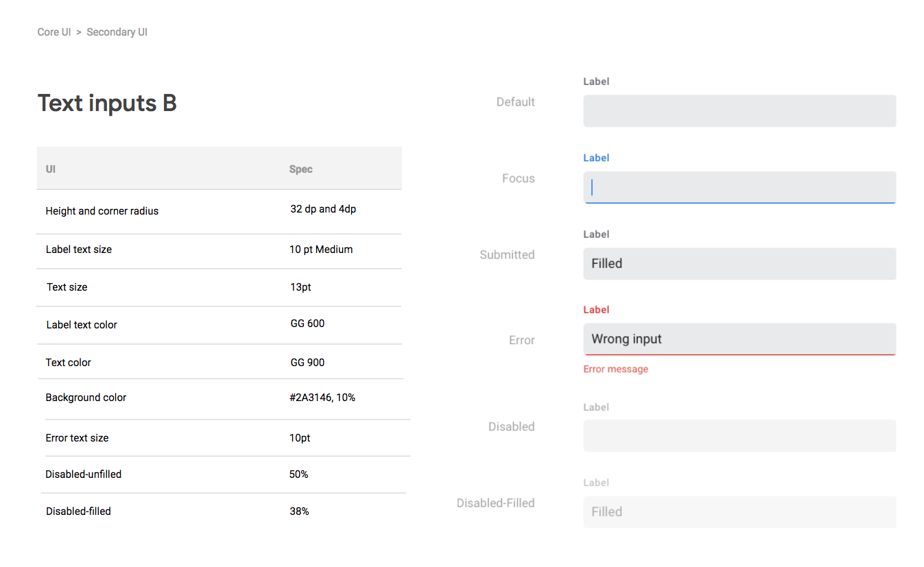Click the 'Label' above the Disabled input
This screenshot has height=567, width=924.
[596, 407]
